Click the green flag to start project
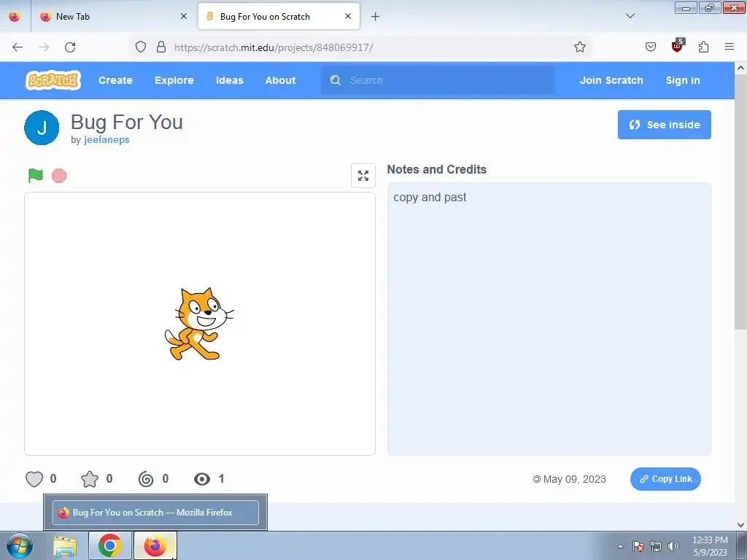The width and height of the screenshot is (747, 560). tap(36, 176)
